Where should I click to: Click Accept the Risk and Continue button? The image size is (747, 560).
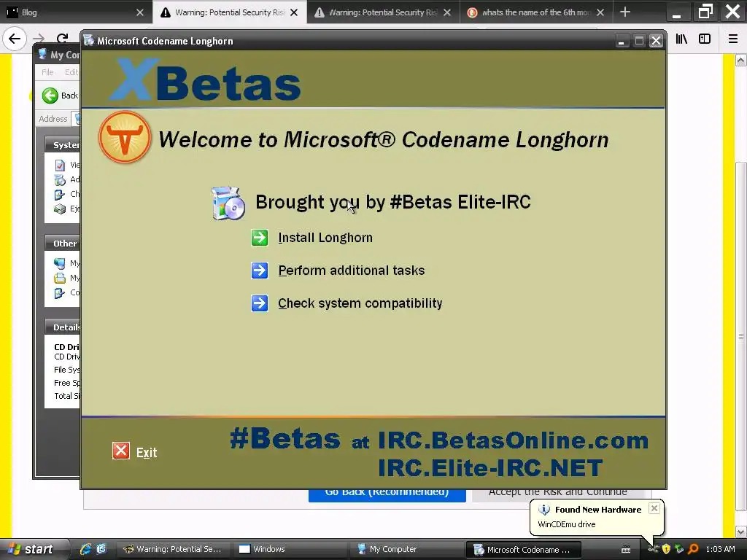(x=558, y=495)
